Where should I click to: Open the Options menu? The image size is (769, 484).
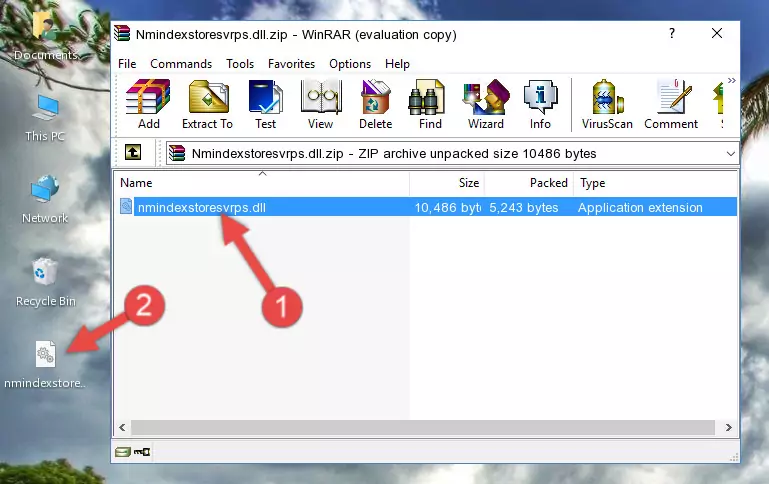pyautogui.click(x=350, y=64)
